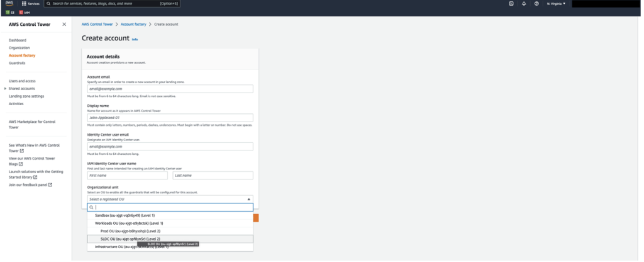Open Users and access in the sidebar
Viewport: 644px width, 262px height.
tap(22, 81)
